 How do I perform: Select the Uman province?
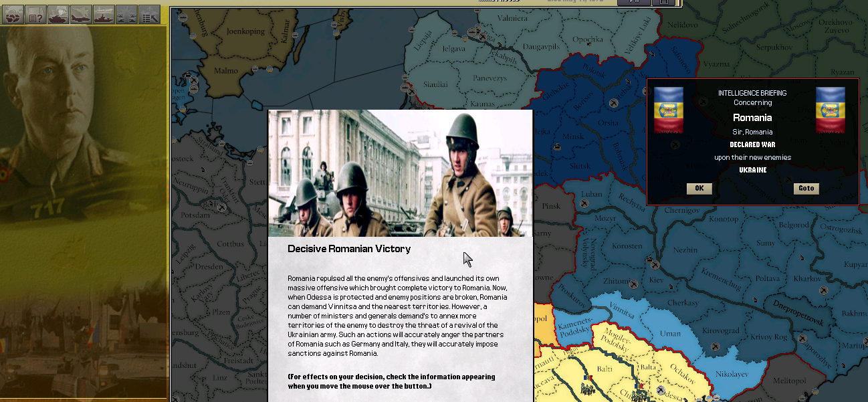669,332
